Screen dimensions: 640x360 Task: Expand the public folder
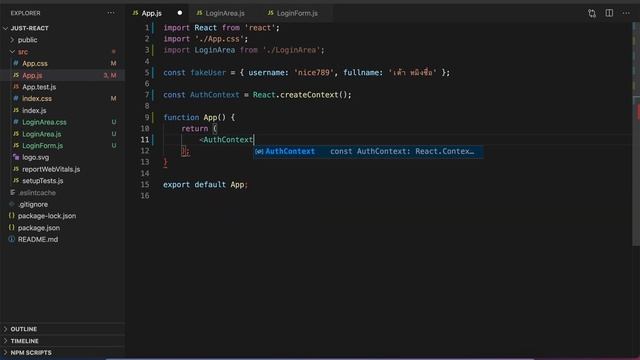12,40
